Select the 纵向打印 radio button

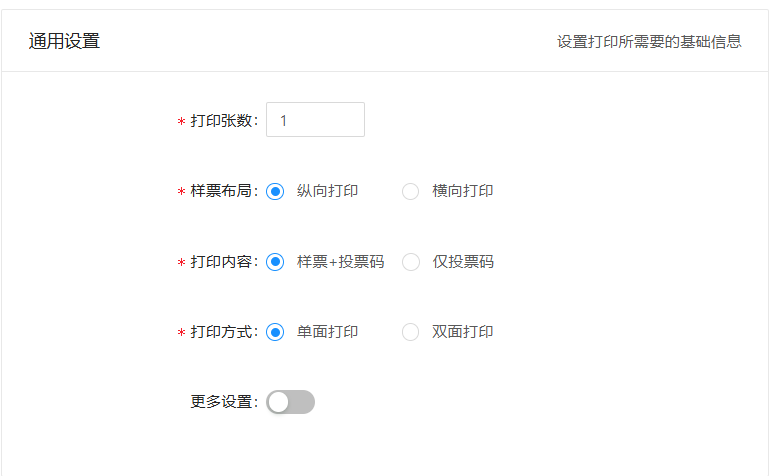[276, 191]
